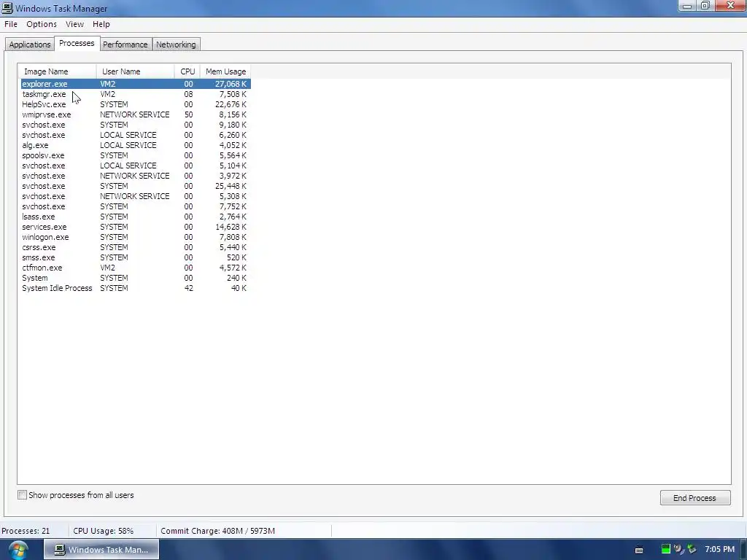Click svchost.exe using 3,972 K memory
Image resolution: width=747 pixels, height=560 pixels.
[x=136, y=176]
